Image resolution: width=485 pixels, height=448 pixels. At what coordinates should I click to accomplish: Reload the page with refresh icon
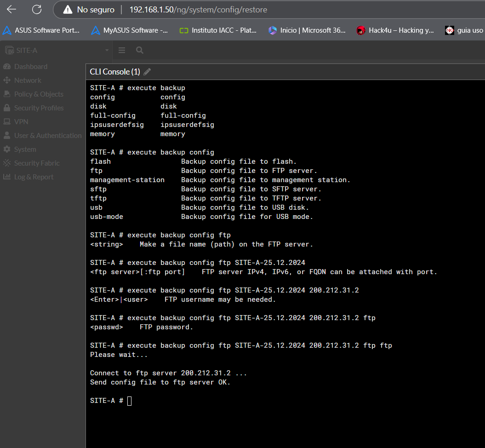[x=37, y=9]
